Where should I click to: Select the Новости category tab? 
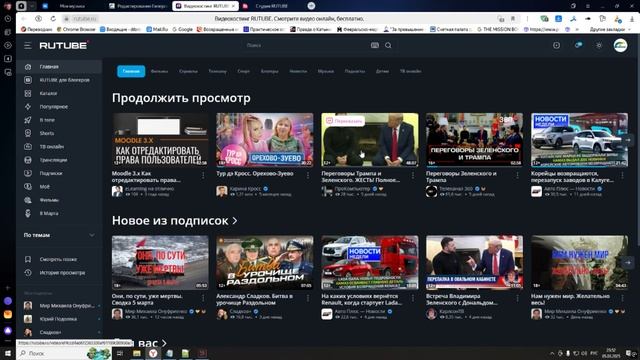coord(298,71)
